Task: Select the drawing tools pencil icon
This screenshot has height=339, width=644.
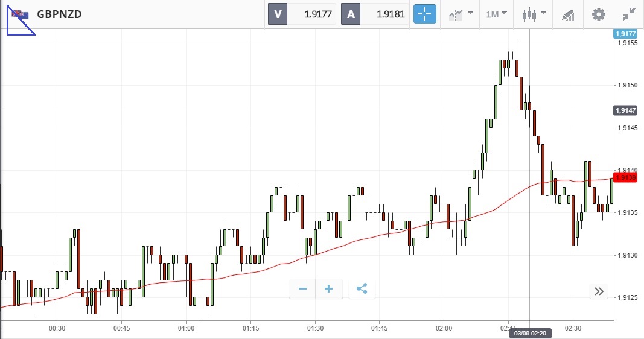Action: click(568, 14)
